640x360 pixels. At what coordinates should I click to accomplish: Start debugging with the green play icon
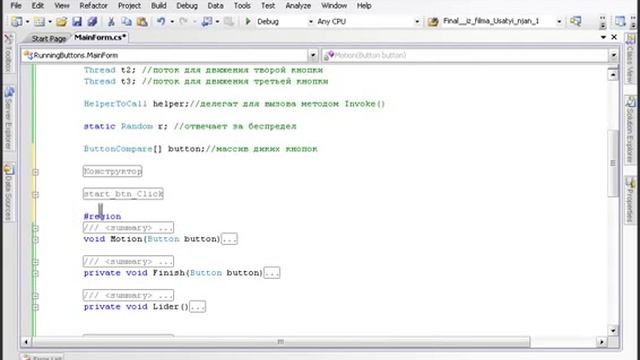click(x=248, y=21)
